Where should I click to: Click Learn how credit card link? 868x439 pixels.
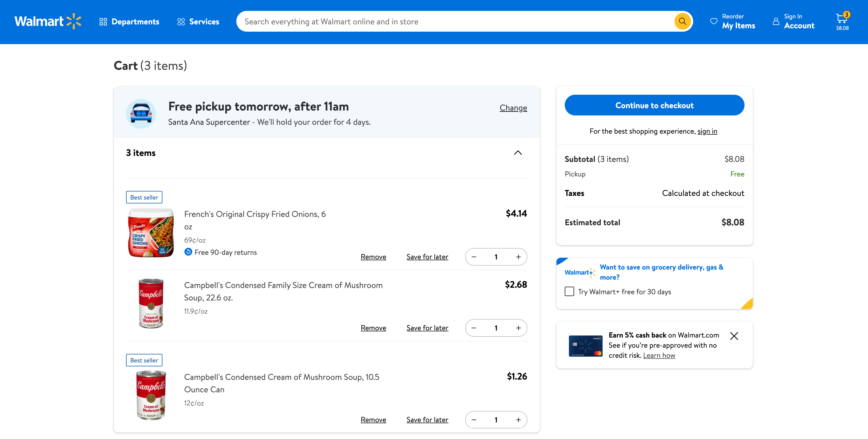[659, 355]
